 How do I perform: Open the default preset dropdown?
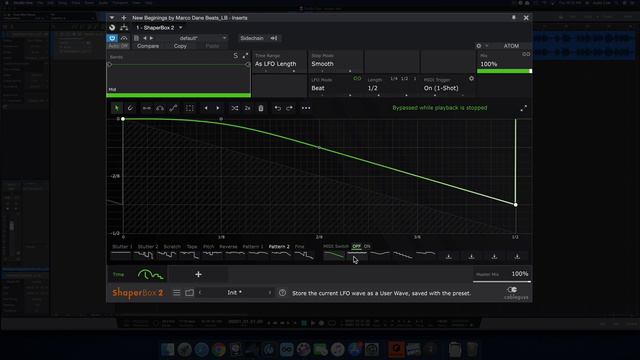coord(203,38)
